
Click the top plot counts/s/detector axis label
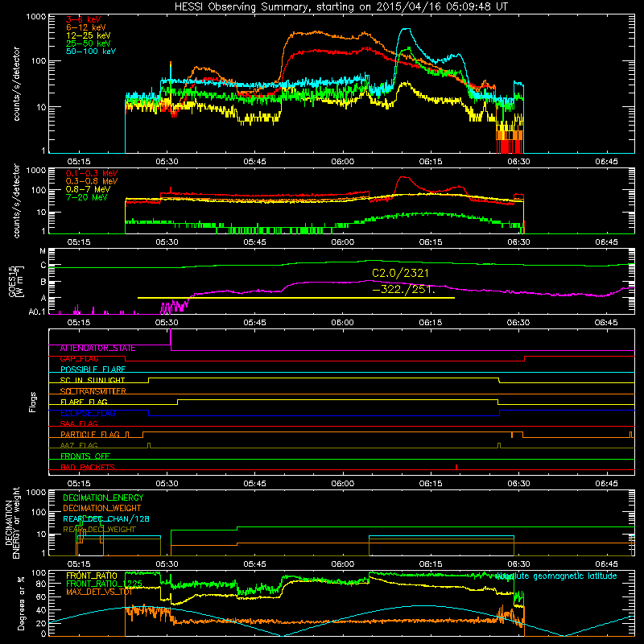coord(16,84)
